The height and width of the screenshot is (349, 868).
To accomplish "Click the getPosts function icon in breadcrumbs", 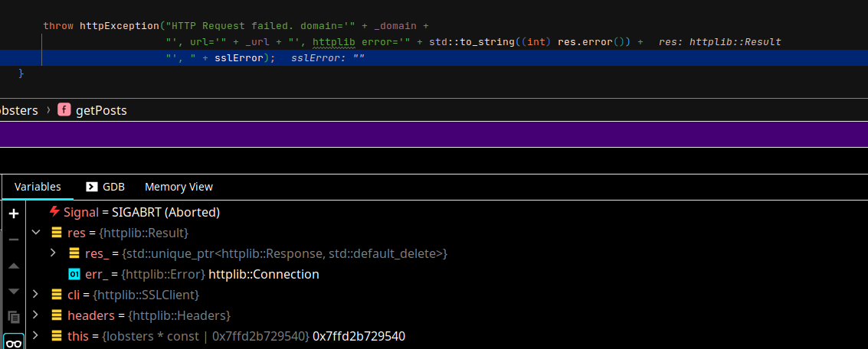I will 63,110.
